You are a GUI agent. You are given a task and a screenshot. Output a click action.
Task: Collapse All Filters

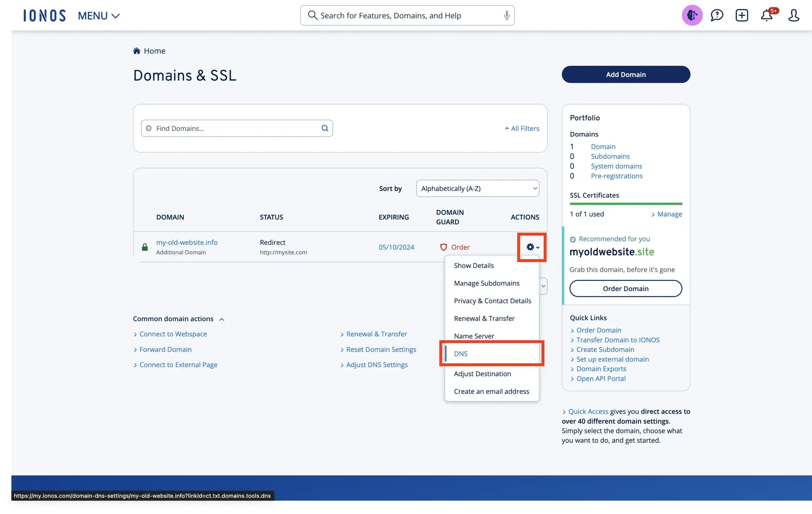pyautogui.click(x=521, y=128)
